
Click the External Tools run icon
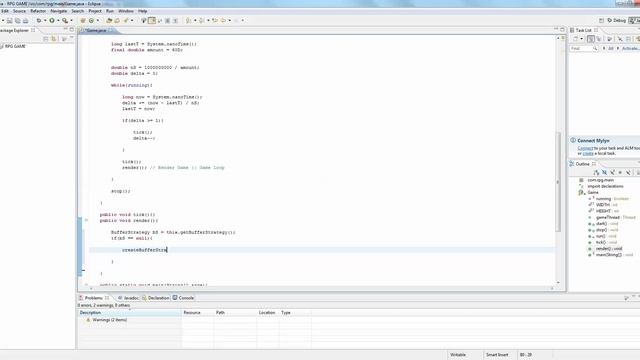pyautogui.click(x=65, y=20)
